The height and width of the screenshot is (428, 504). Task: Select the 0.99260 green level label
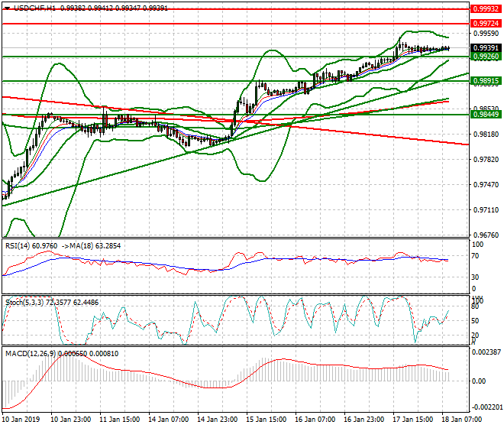pyautogui.click(x=486, y=57)
